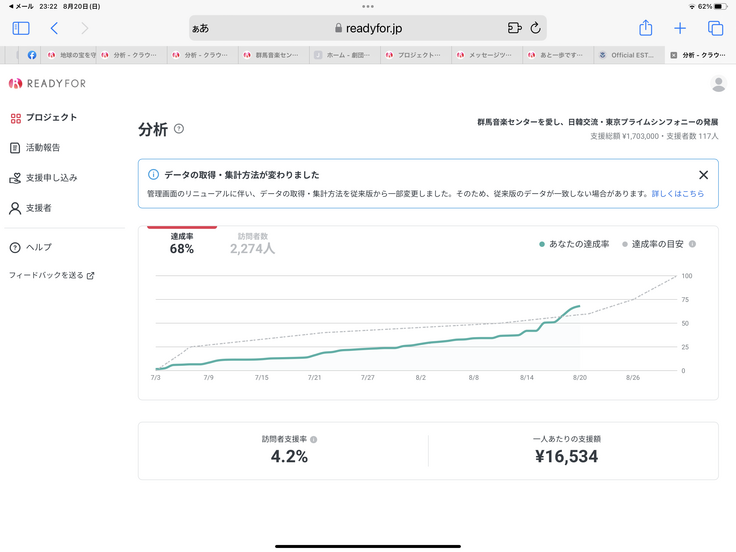736x552 pixels.
Task: Open 活動報告 in the sidebar
Action: tap(42, 148)
